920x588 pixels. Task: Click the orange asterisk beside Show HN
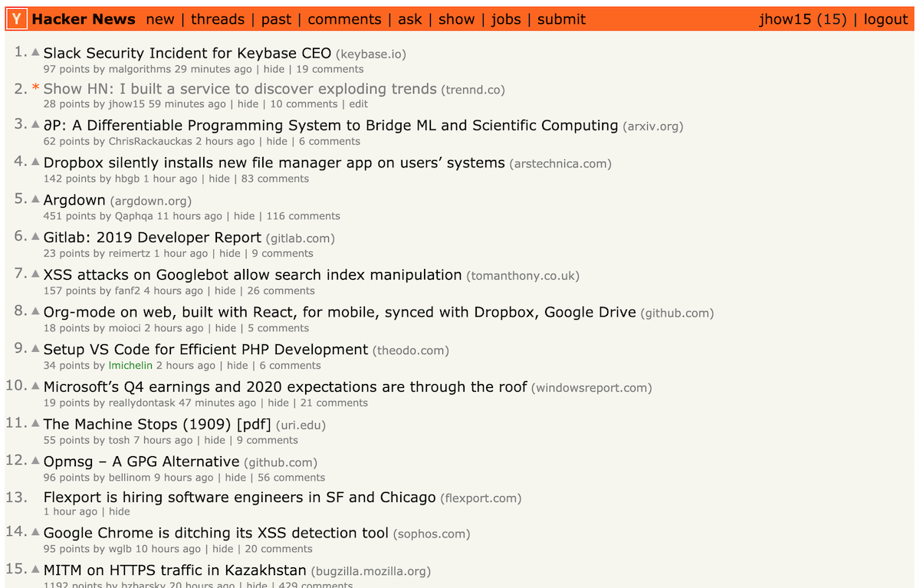click(x=35, y=90)
